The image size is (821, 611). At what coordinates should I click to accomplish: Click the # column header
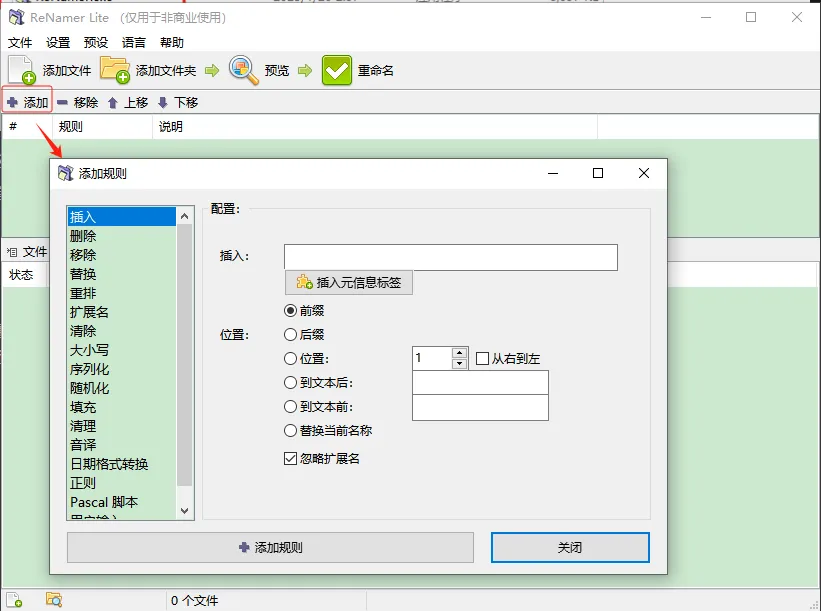[27, 127]
